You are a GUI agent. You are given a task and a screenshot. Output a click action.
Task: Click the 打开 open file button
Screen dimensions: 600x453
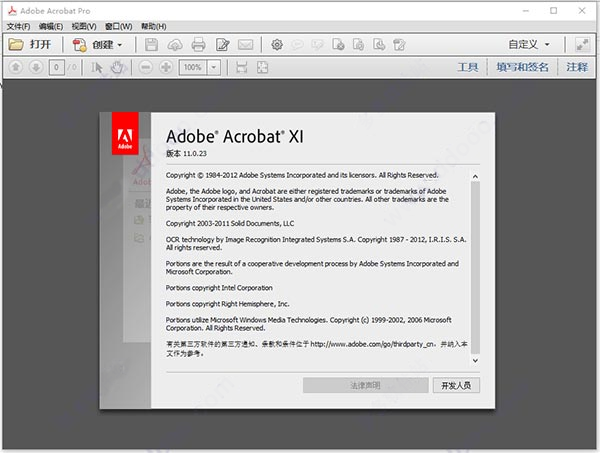[x=30, y=45]
